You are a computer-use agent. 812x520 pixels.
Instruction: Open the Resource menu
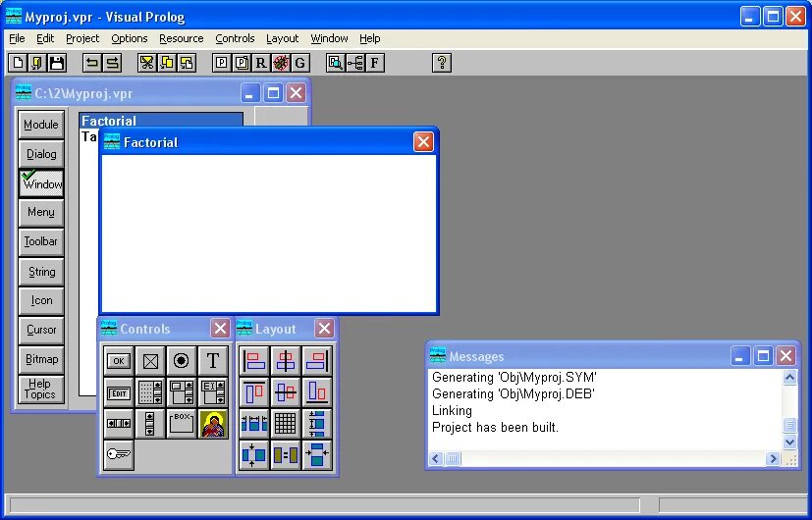[x=182, y=39]
